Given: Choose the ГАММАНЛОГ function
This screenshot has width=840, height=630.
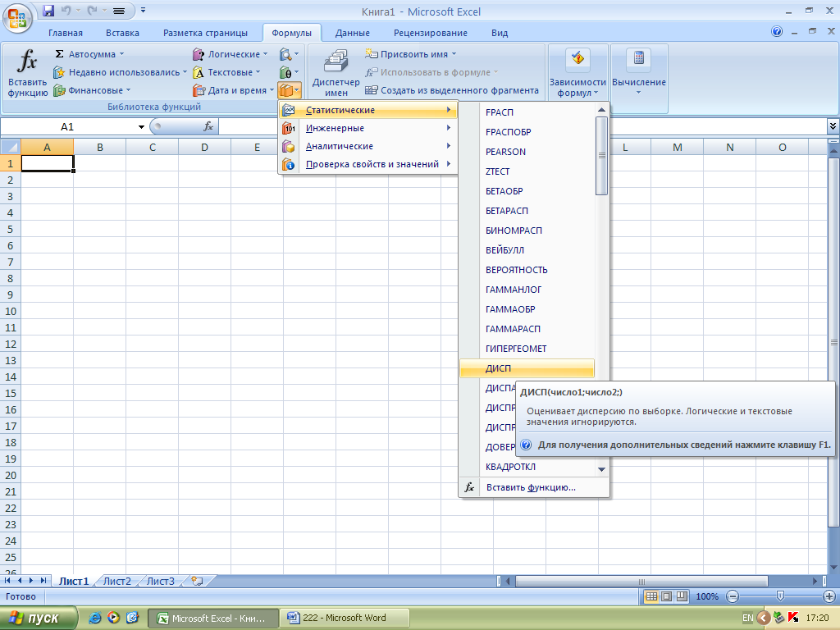Looking at the screenshot, I should click(527, 290).
